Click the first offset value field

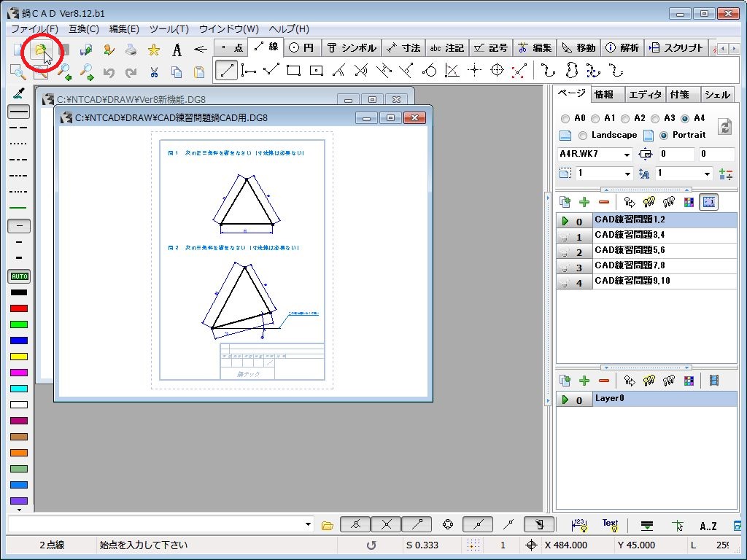(x=676, y=155)
